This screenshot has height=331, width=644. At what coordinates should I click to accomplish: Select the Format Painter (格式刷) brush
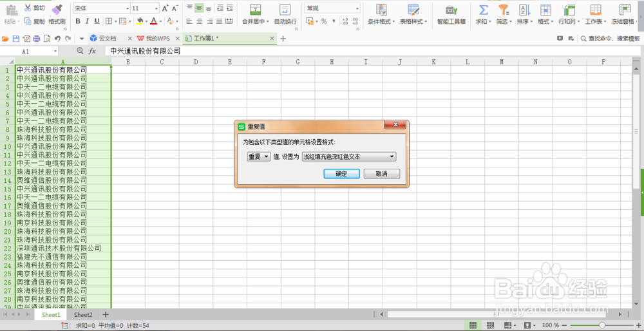pyautogui.click(x=57, y=10)
